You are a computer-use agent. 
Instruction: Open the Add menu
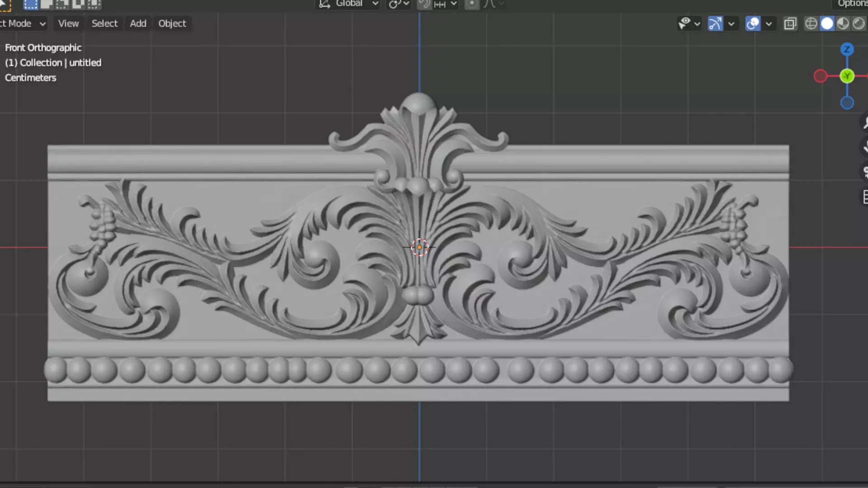[x=138, y=23]
